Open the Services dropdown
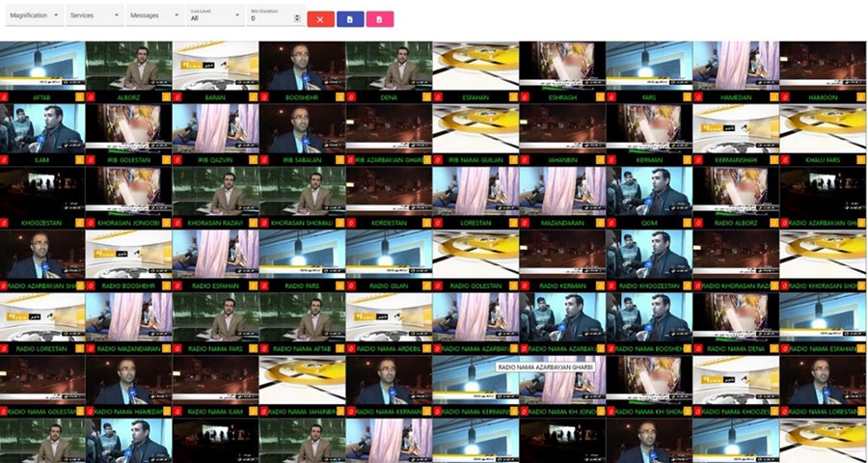The height and width of the screenshot is (463, 868). (x=95, y=15)
